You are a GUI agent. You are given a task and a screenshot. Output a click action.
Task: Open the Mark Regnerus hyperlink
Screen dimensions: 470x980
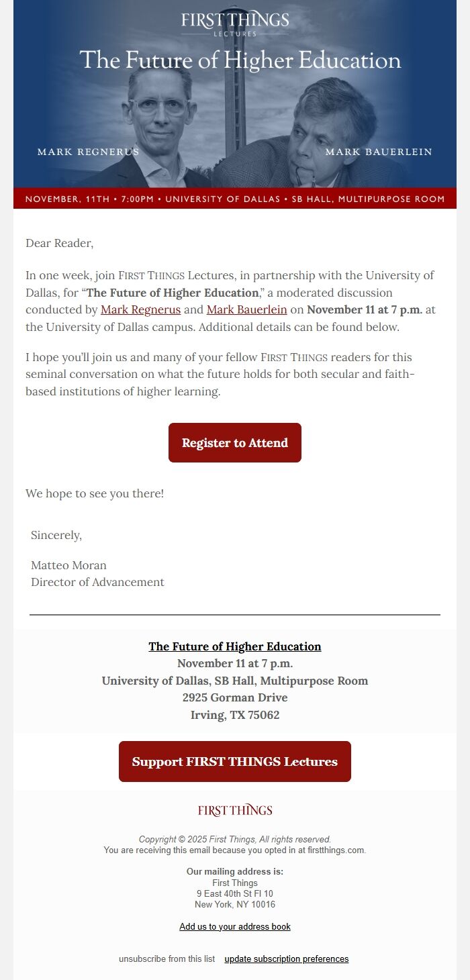point(141,309)
